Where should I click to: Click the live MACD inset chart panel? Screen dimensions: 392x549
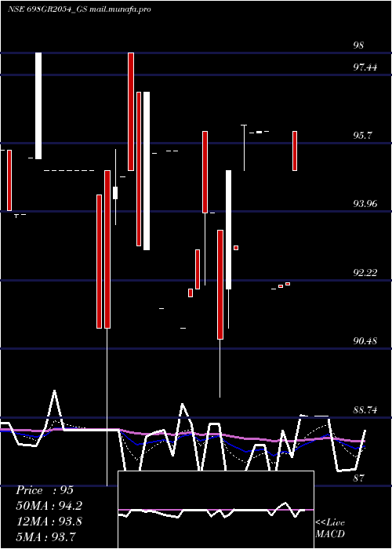[216, 510]
